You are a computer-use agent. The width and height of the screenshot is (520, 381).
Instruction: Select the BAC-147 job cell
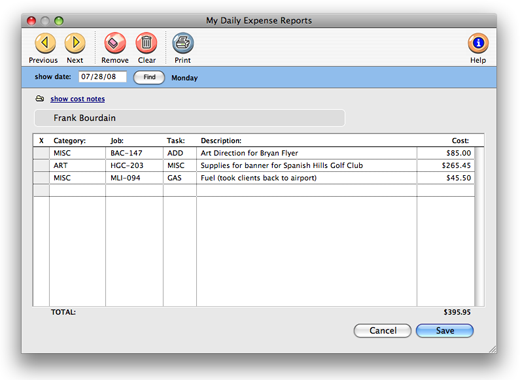point(134,153)
